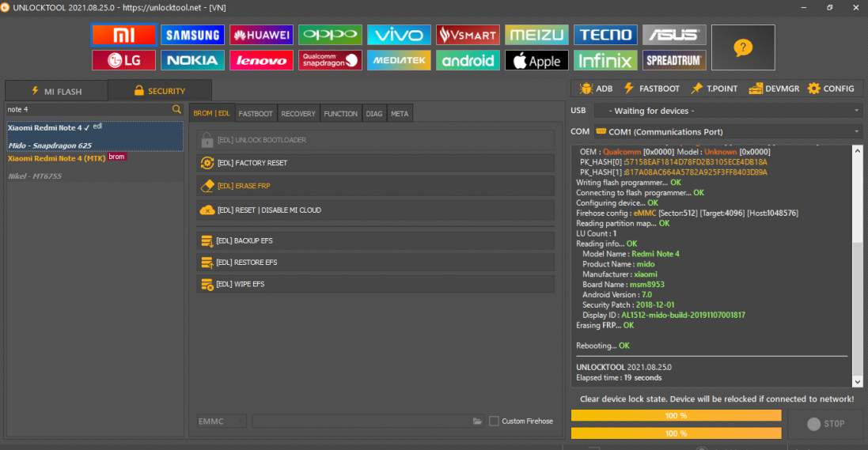Open the OPPO brand section
Screen dimensions: 868x450
330,35
